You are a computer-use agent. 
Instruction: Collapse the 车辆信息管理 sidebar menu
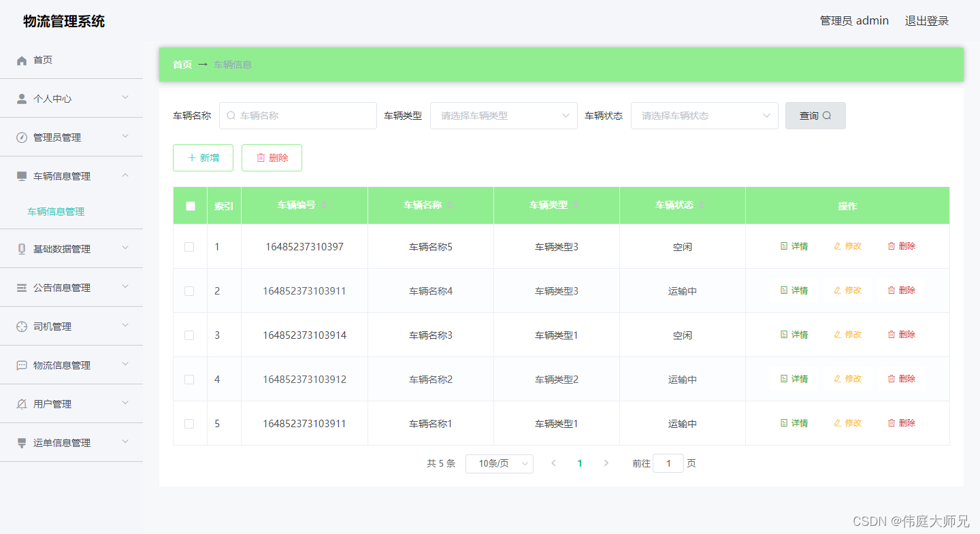coord(71,176)
